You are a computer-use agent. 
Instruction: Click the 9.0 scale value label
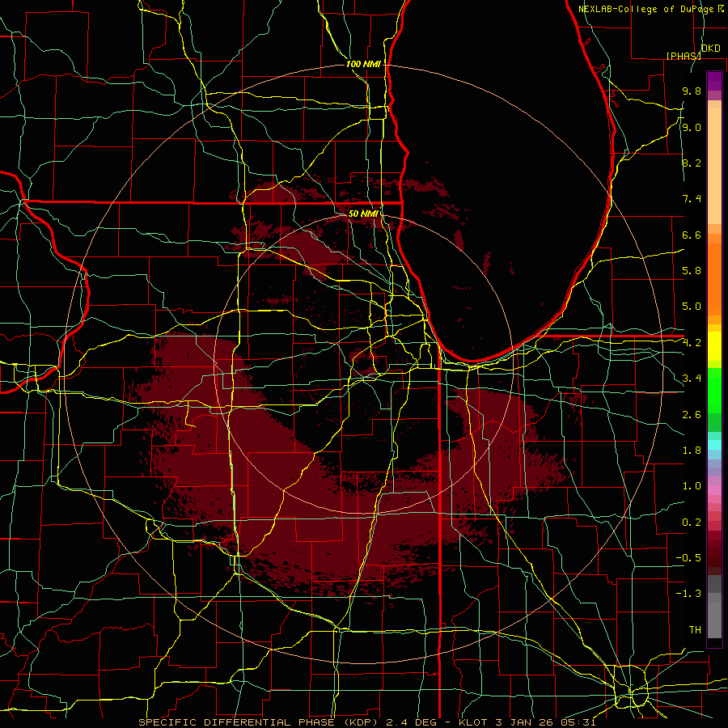click(x=692, y=127)
